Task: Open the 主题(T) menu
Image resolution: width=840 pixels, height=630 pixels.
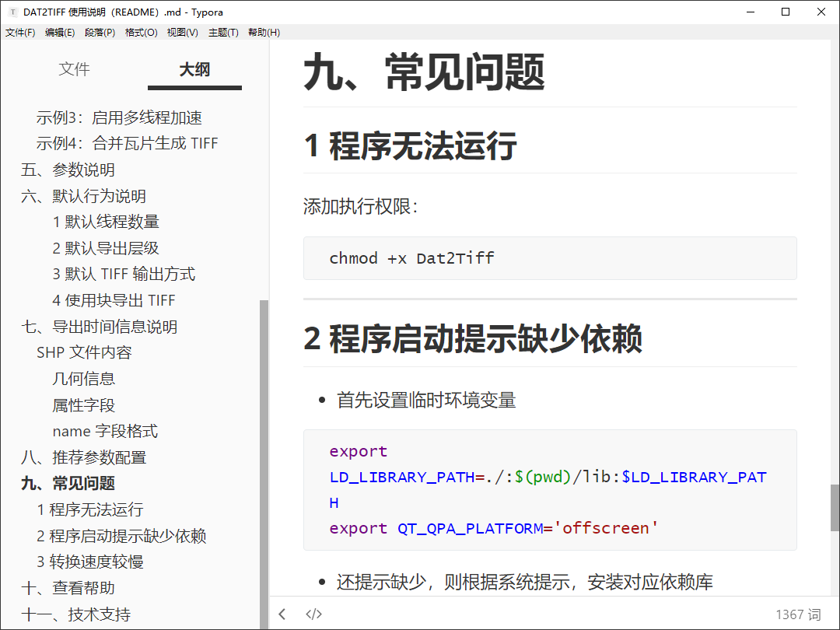Action: 223,33
